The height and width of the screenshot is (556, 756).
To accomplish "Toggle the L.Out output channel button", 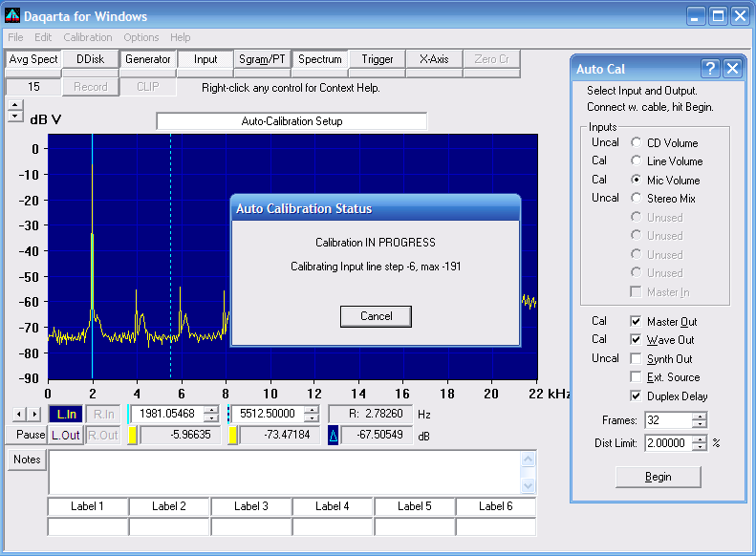I will tap(66, 436).
